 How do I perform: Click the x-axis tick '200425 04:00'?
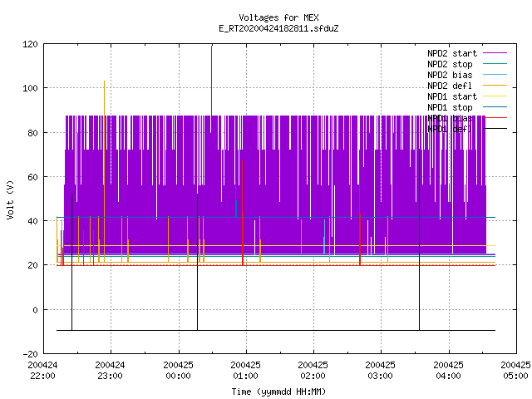point(449,371)
